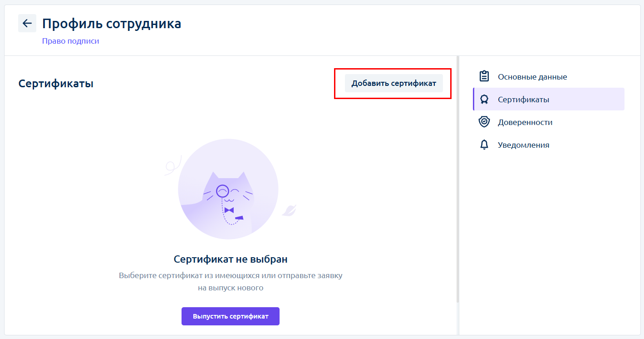Click the round cat illustration
644x339 pixels.
(x=228, y=189)
